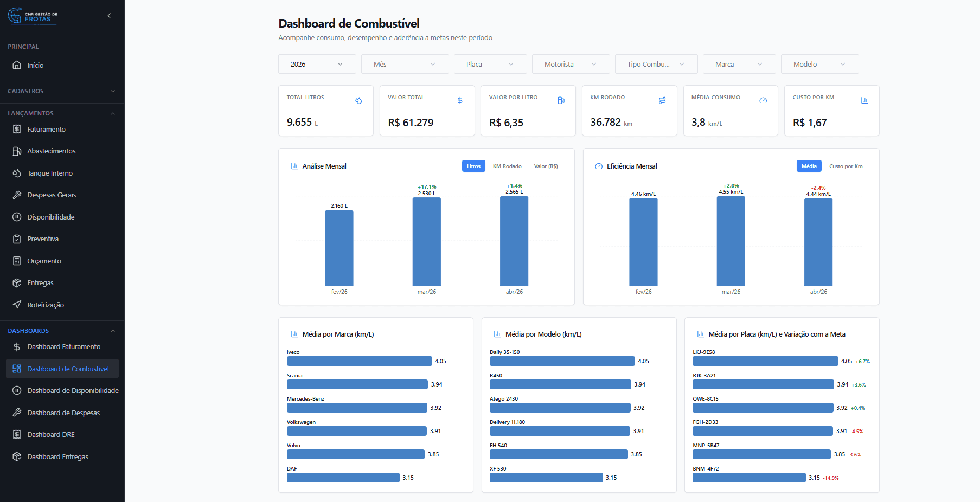Click the BNM-4F72 bar showing -14.9%
The height and width of the screenshot is (502, 980).
click(749, 478)
